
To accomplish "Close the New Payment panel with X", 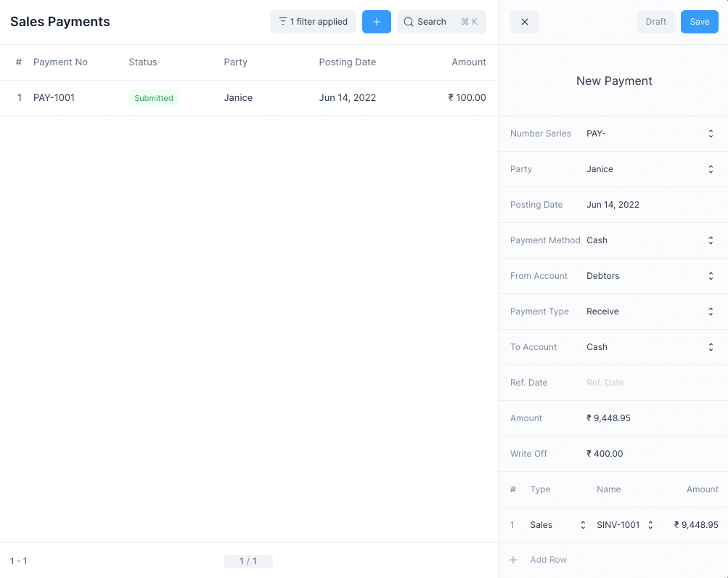I will [x=524, y=22].
